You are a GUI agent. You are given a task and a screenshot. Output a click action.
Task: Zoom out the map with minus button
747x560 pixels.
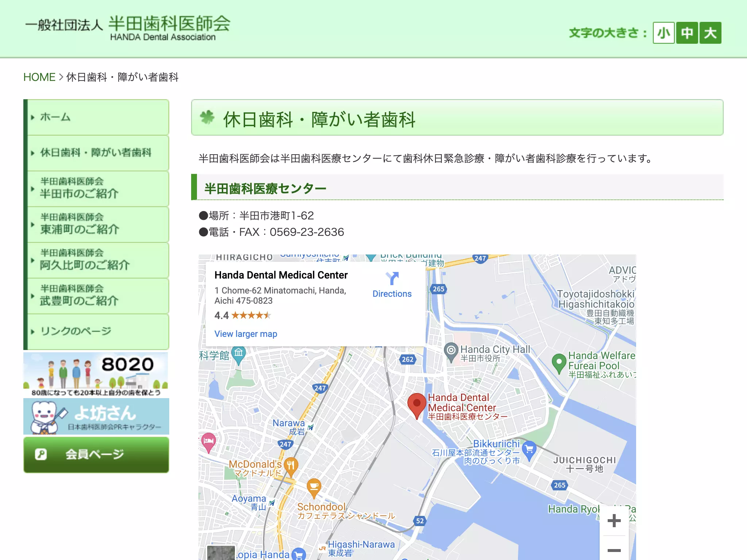(x=614, y=550)
